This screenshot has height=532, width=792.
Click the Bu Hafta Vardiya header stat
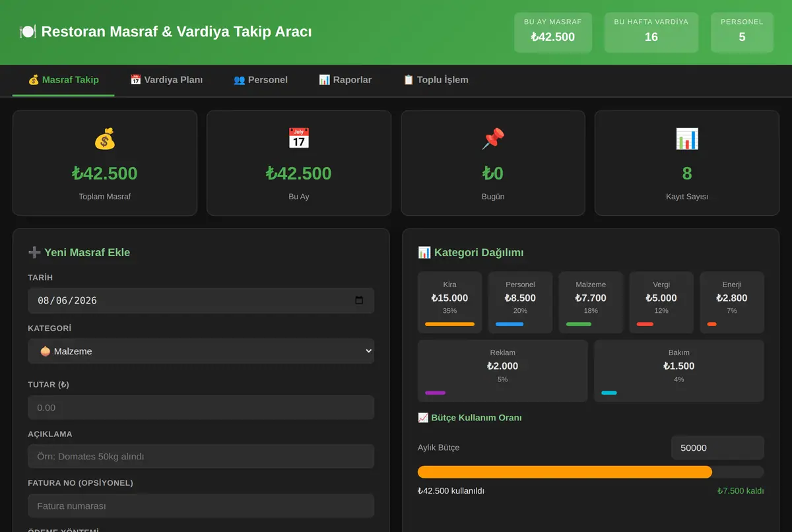[x=651, y=32]
